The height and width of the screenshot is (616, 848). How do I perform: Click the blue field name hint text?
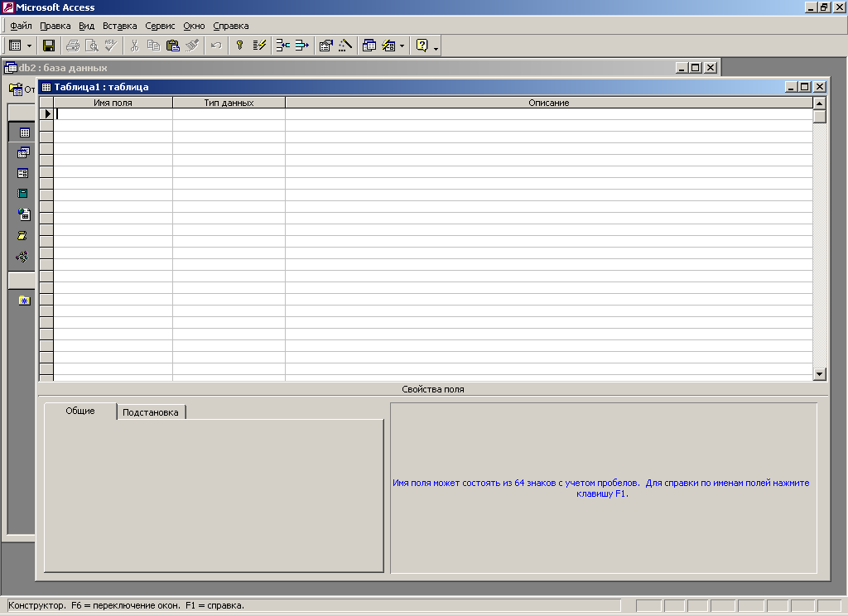(601, 488)
